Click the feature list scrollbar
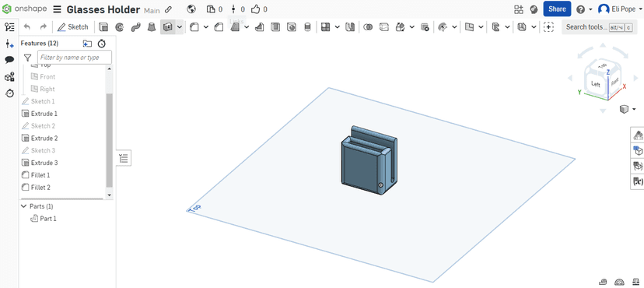The height and width of the screenshot is (288, 644). click(x=109, y=139)
